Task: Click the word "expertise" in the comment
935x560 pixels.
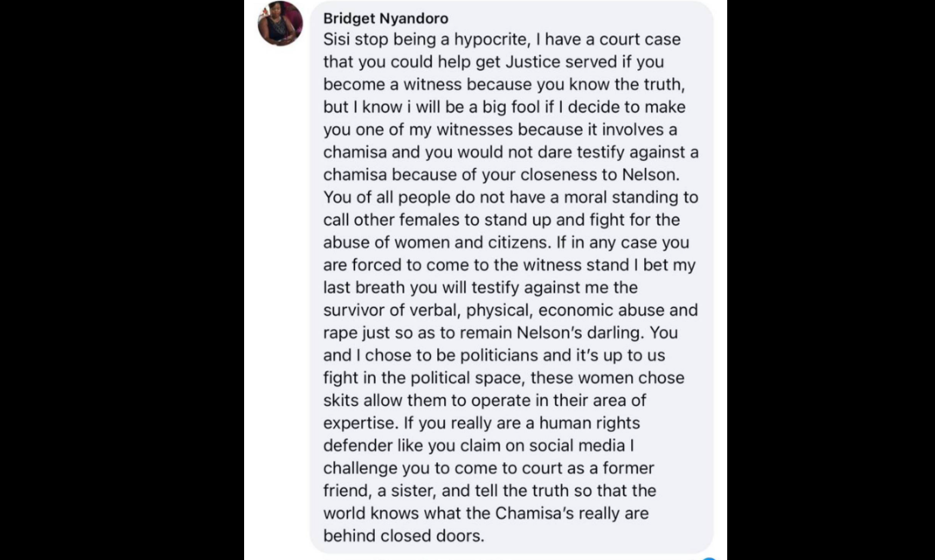Action: click(359, 422)
